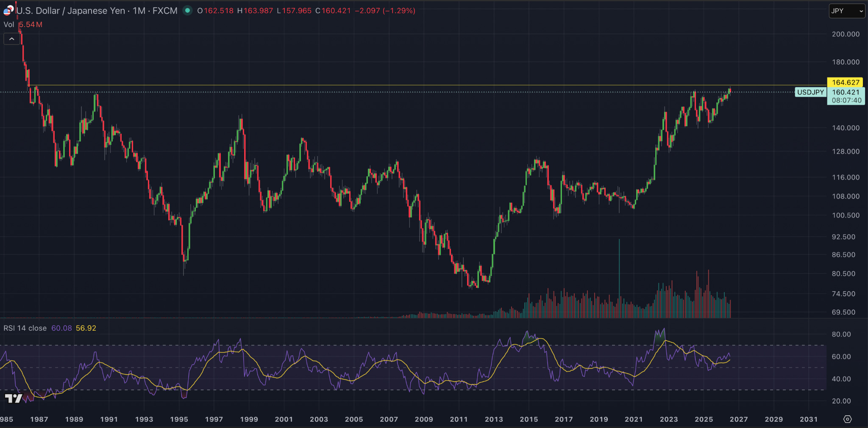Image resolution: width=868 pixels, height=428 pixels.
Task: Click 1989 on the time axis
Action: pyautogui.click(x=74, y=419)
